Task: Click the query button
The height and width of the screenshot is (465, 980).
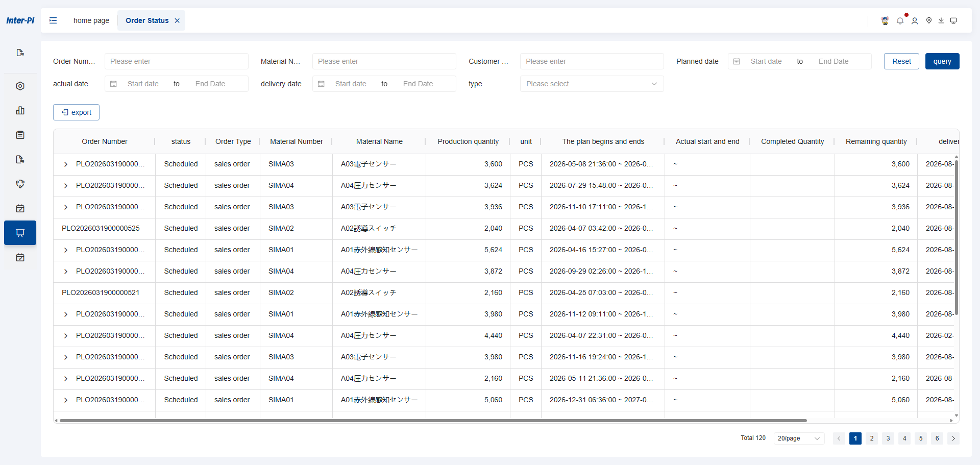Action: point(942,61)
